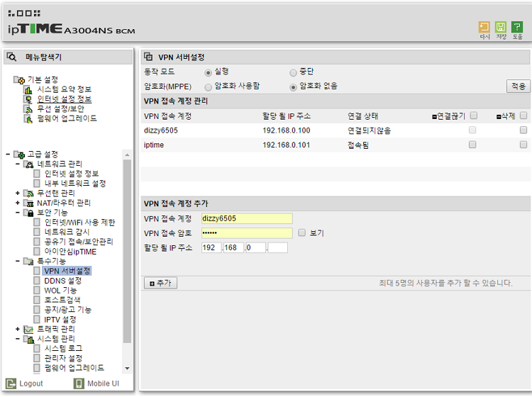Collapse the 고급 설정 tree node

point(8,155)
